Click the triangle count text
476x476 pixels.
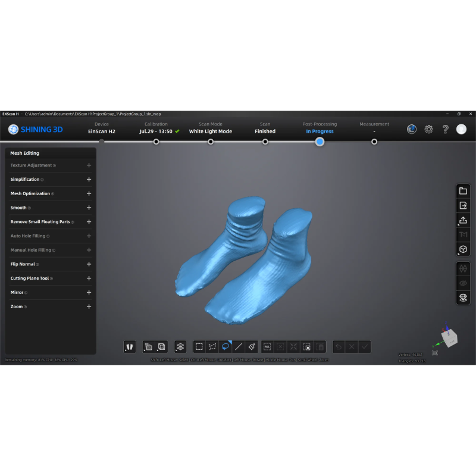coord(412,361)
